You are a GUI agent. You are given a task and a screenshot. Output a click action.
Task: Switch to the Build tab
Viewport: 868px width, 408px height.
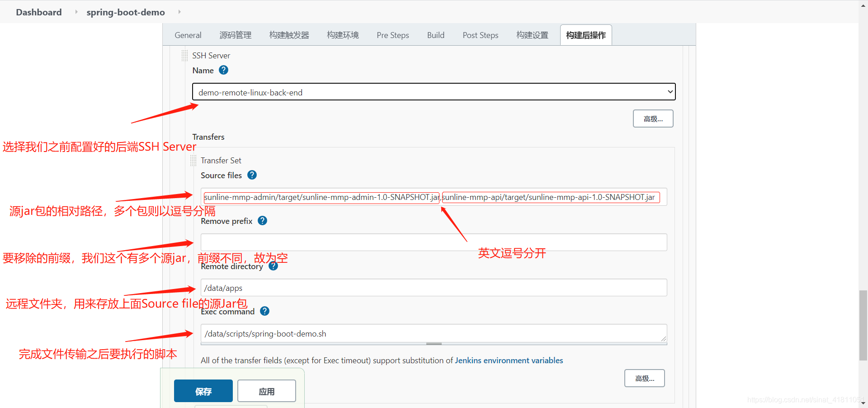coord(436,35)
